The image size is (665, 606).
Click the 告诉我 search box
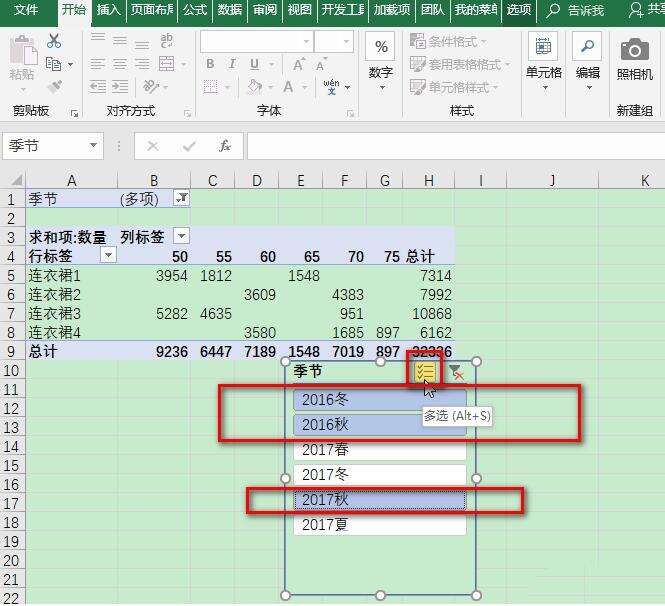pos(576,10)
